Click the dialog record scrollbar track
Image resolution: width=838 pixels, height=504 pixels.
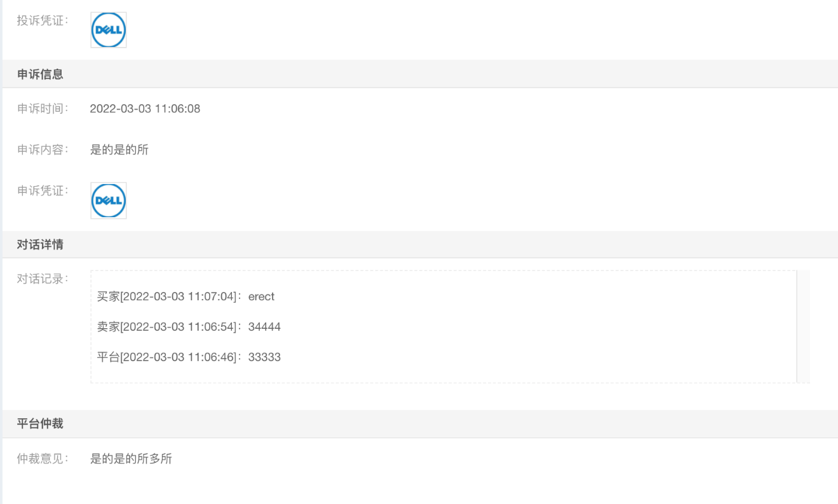(803, 326)
